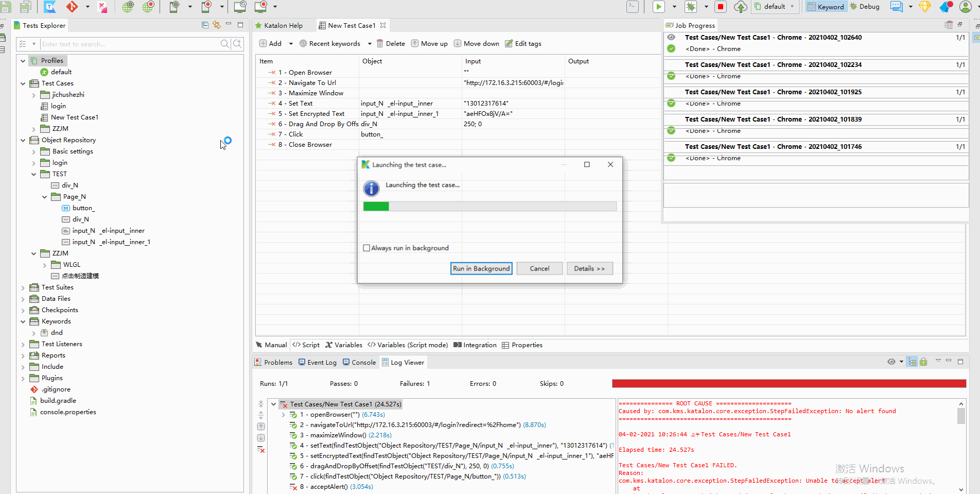Toggle eye icon of job 20210402_102640
Viewport: 980px width, 494px height.
(671, 37)
